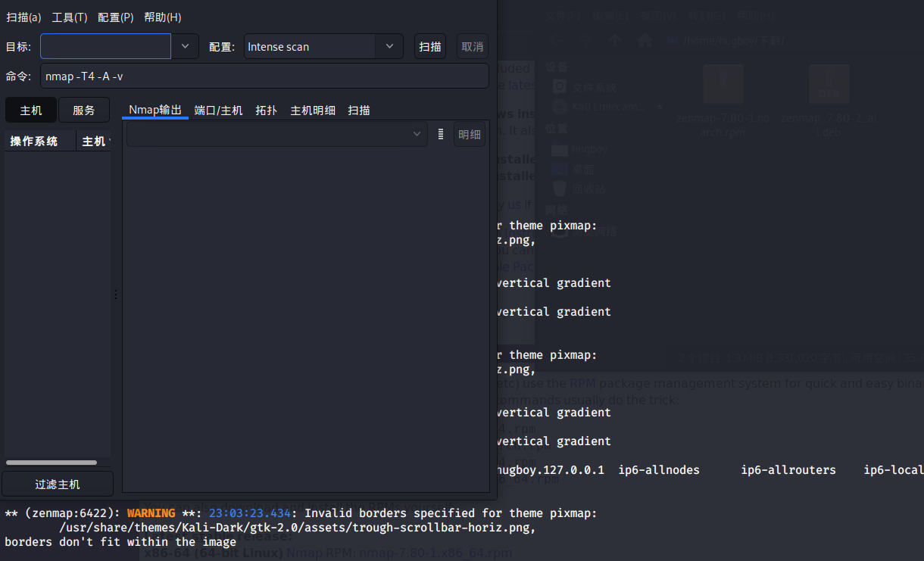Open the 扫描(a) menu

pos(23,17)
